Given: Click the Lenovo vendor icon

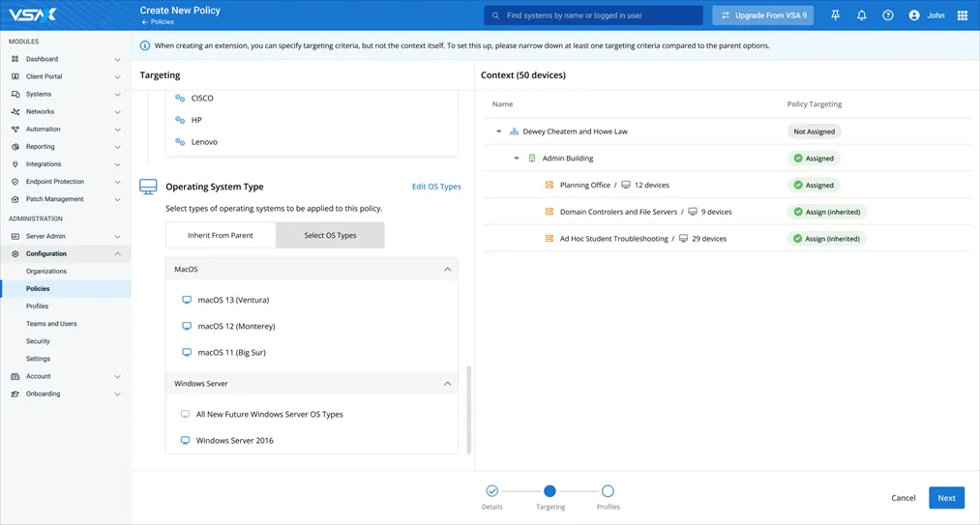Looking at the screenshot, I should [x=179, y=142].
